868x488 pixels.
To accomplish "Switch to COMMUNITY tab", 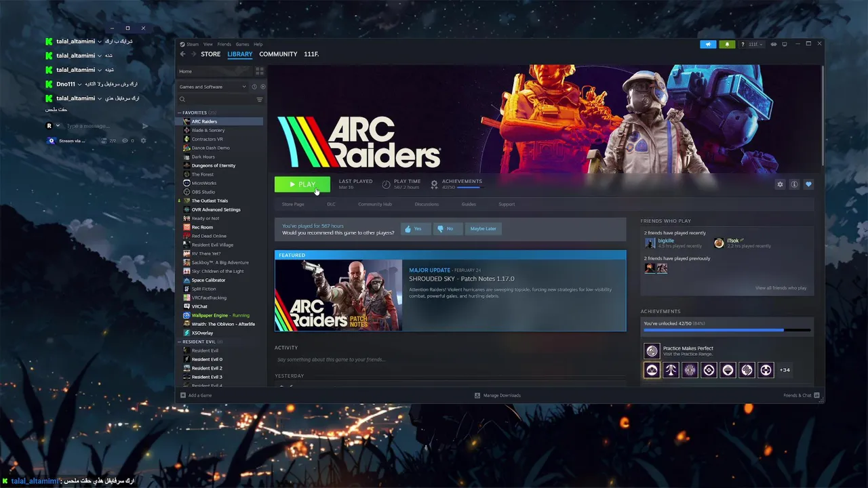I will pyautogui.click(x=278, y=54).
